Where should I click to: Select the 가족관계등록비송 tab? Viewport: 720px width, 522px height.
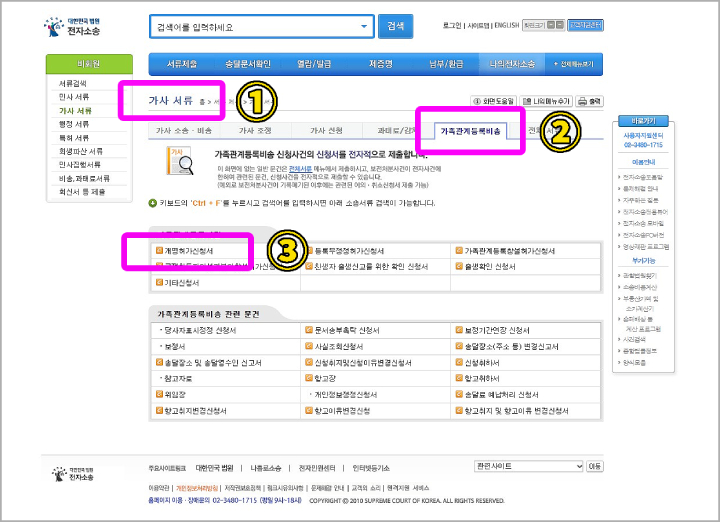point(471,131)
